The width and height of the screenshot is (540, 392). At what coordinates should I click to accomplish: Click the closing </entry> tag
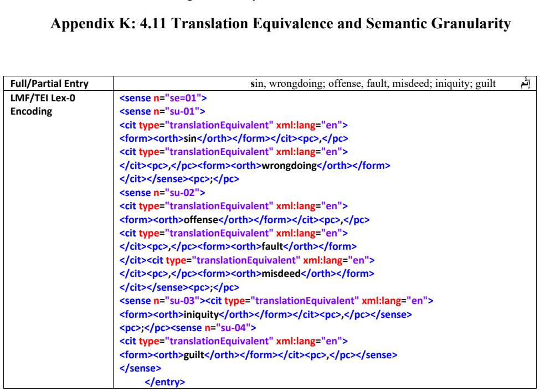164,383
